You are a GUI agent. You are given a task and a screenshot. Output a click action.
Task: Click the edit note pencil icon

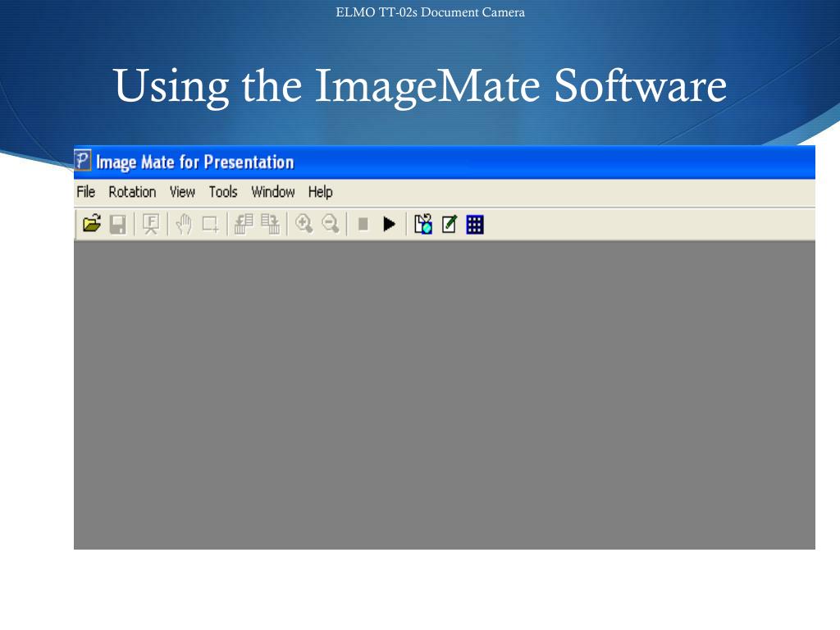point(450,224)
